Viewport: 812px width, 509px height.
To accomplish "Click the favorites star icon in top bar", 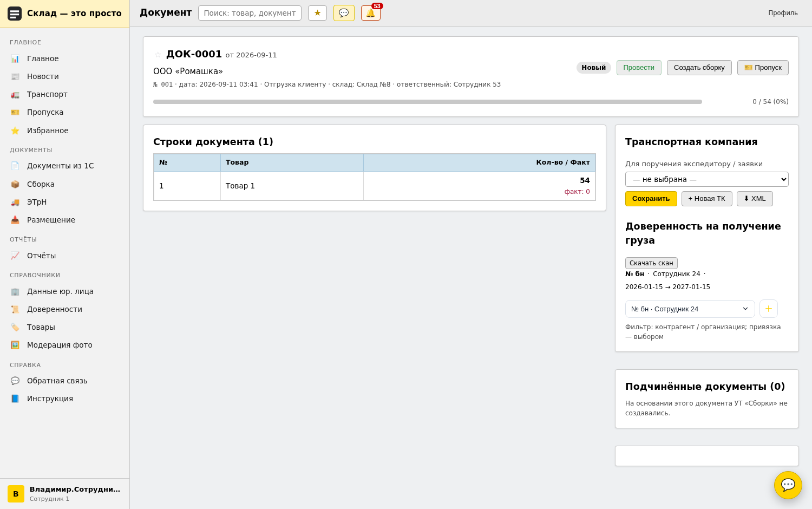I will pyautogui.click(x=317, y=13).
